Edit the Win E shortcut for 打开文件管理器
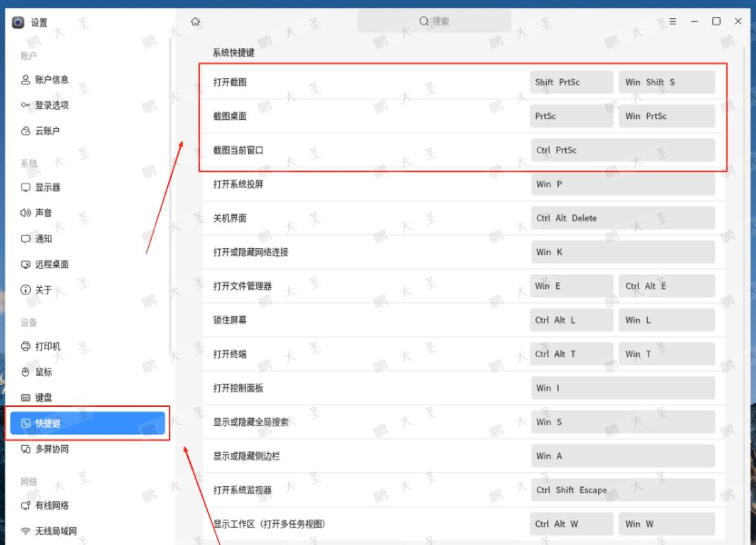Screen dimensions: 756x545 click(572, 286)
